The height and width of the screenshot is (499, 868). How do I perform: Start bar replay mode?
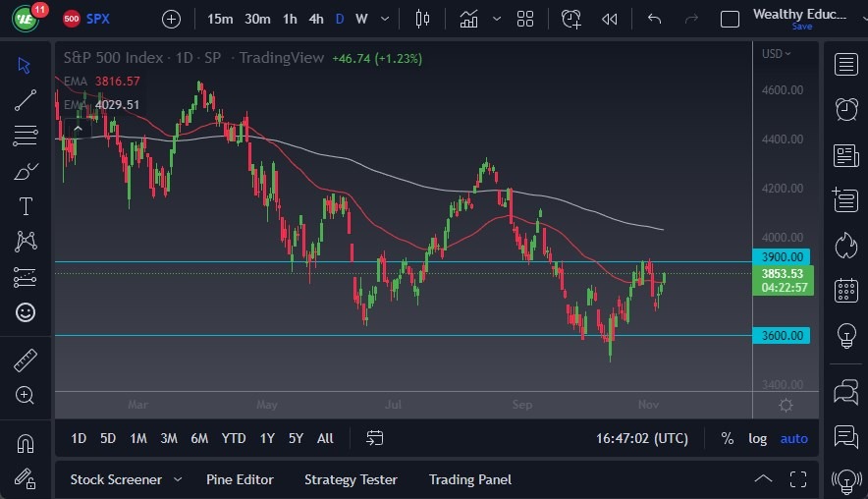coord(609,20)
